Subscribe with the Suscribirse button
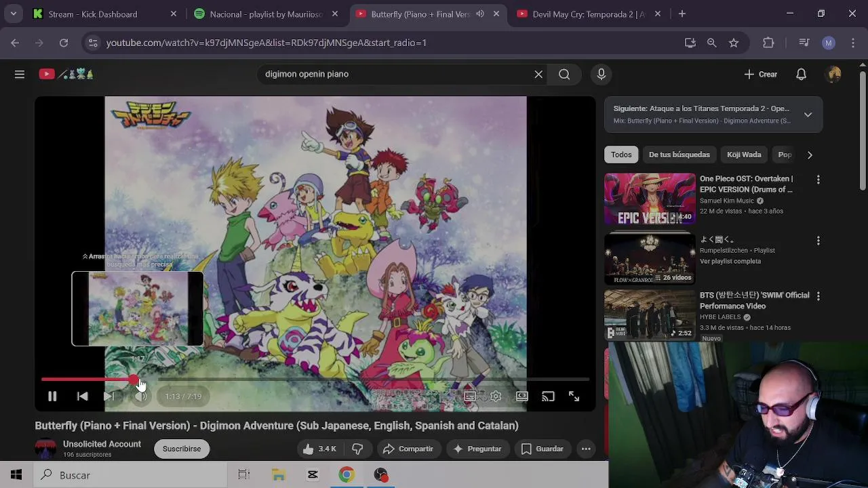868x488 pixels. (x=182, y=449)
